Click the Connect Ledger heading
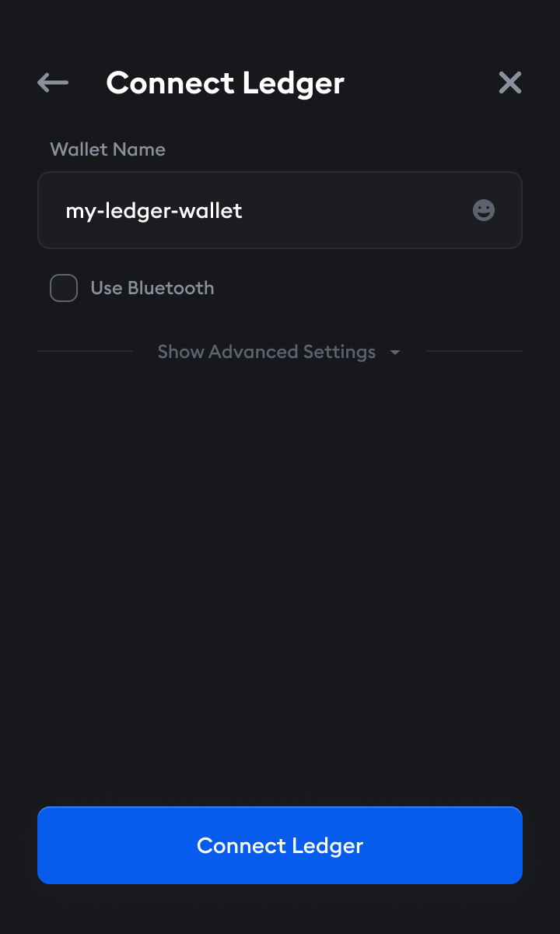The image size is (560, 934). tap(225, 83)
